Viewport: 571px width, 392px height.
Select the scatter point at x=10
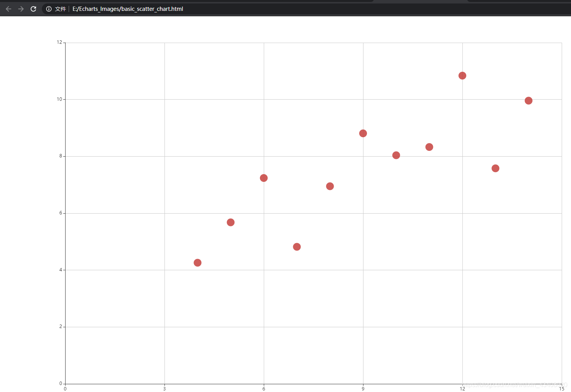[x=396, y=155]
